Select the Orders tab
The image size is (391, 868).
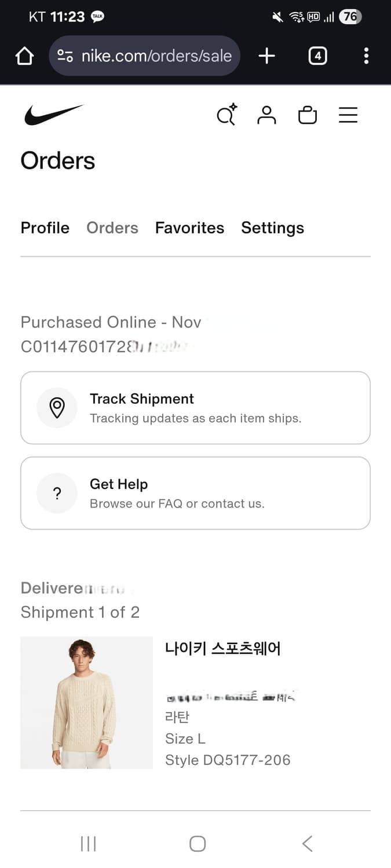point(112,228)
